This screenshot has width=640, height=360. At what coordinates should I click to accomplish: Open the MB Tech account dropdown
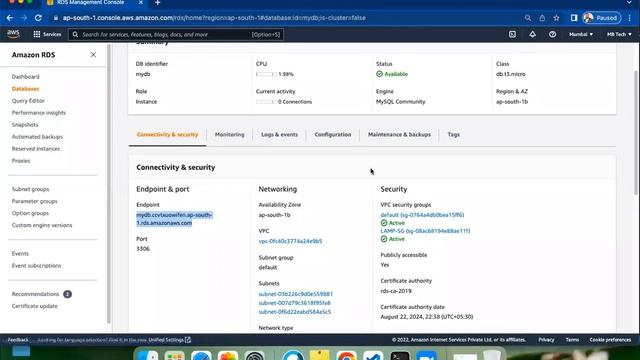pyautogui.click(x=619, y=34)
